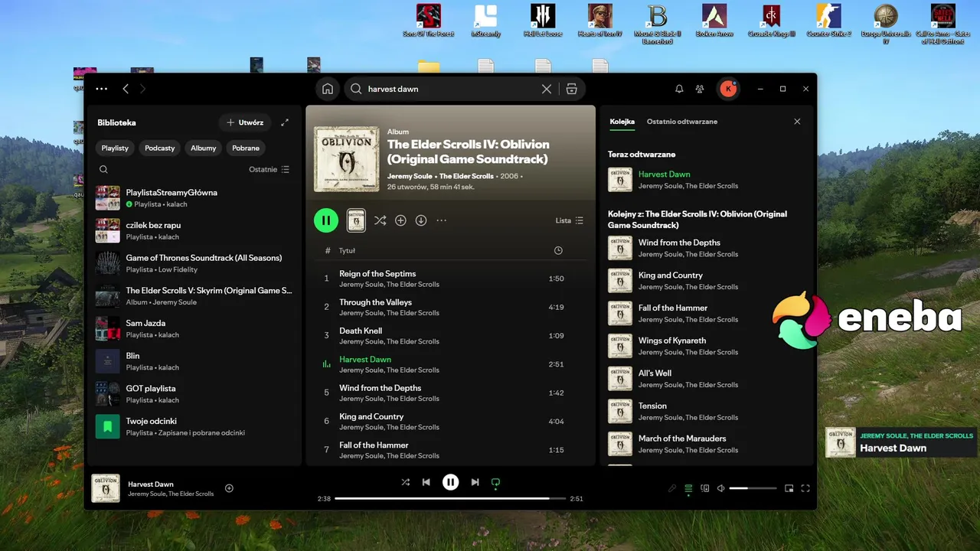Expand the library panel with arrows icon
980x551 pixels.
[x=285, y=122]
